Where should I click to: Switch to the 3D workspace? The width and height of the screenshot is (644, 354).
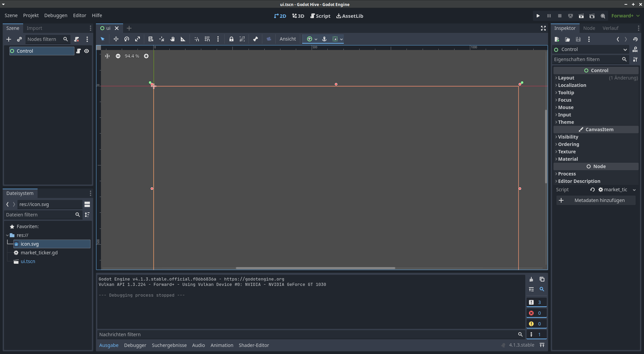[x=298, y=16]
